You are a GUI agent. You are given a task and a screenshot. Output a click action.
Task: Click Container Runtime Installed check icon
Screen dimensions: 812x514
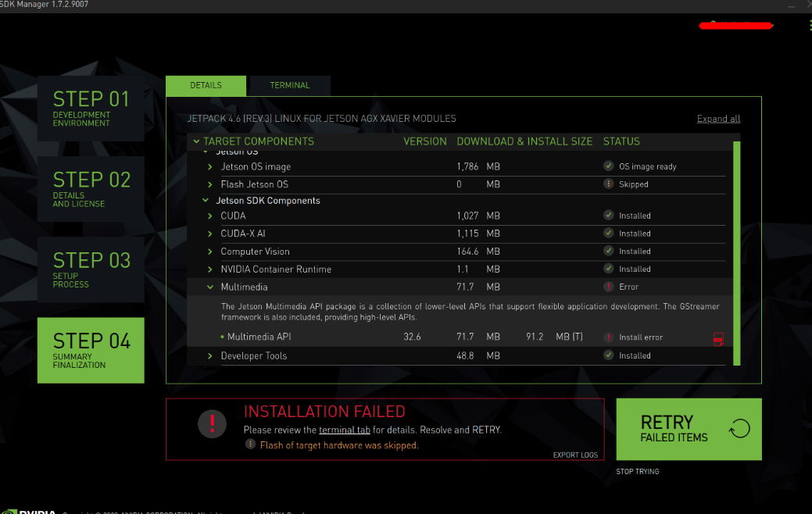click(609, 268)
